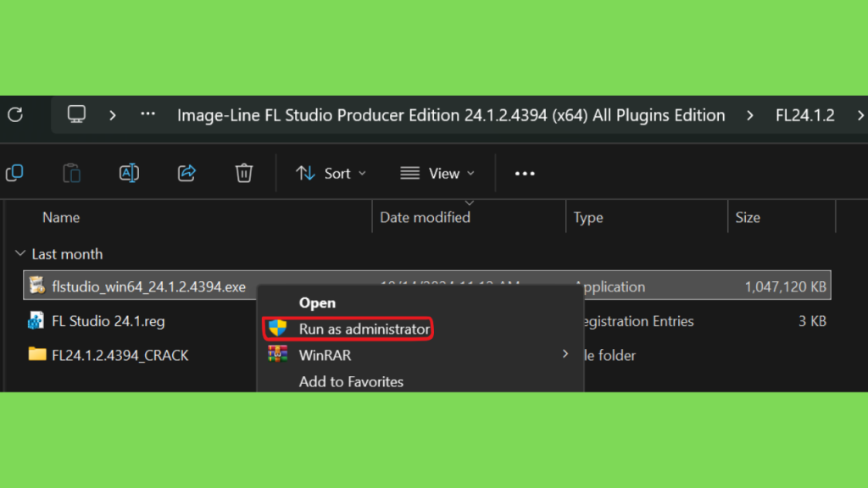
Task: Click the Refresh icon in address bar
Action: click(x=15, y=114)
